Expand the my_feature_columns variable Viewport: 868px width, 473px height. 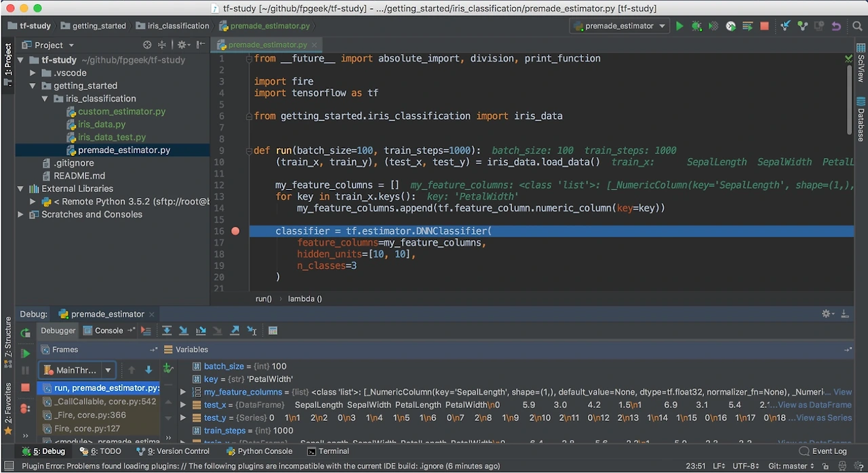pyautogui.click(x=183, y=392)
